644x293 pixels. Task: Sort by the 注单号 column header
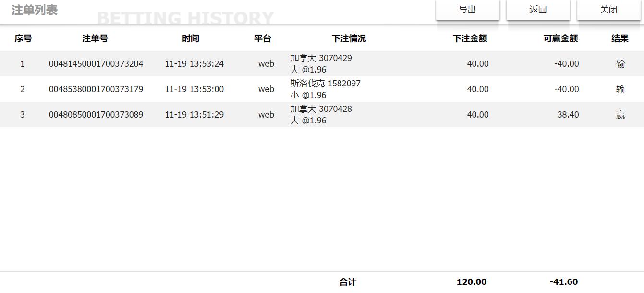[95, 38]
